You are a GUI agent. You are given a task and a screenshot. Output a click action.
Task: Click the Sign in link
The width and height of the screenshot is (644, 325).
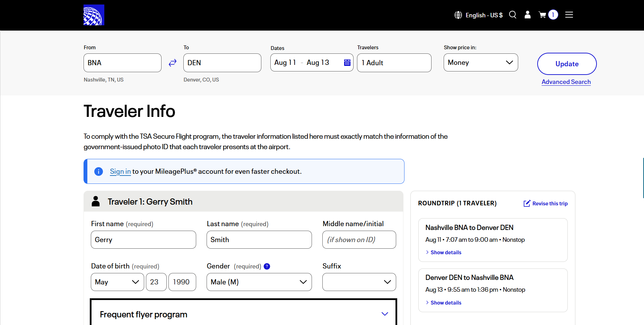(120, 171)
